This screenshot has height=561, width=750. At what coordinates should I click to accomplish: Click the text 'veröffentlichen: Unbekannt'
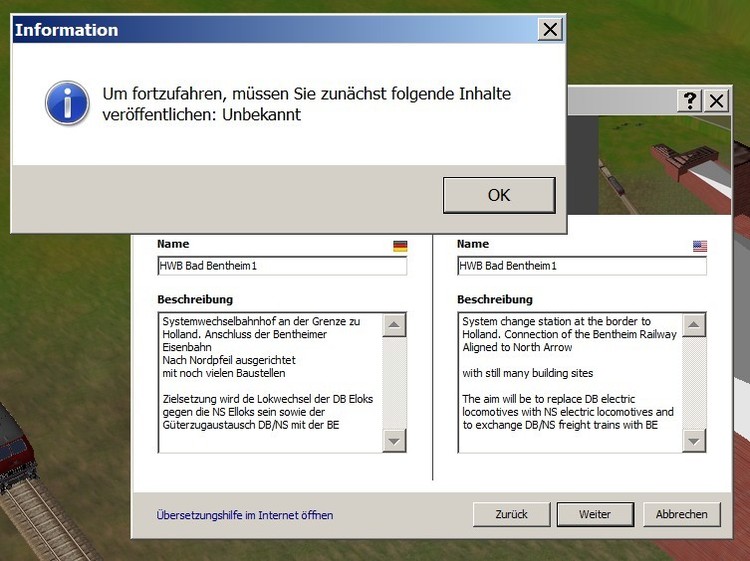(x=201, y=115)
